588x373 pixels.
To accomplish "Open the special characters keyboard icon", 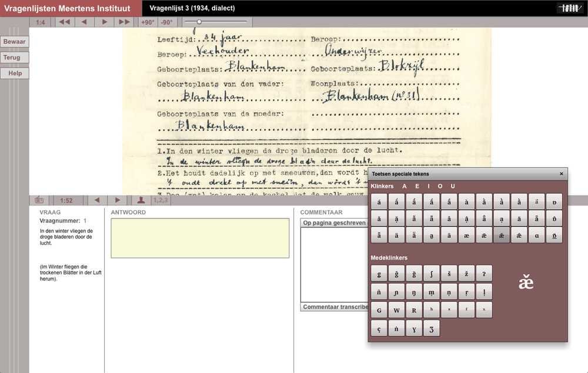I will pos(39,200).
